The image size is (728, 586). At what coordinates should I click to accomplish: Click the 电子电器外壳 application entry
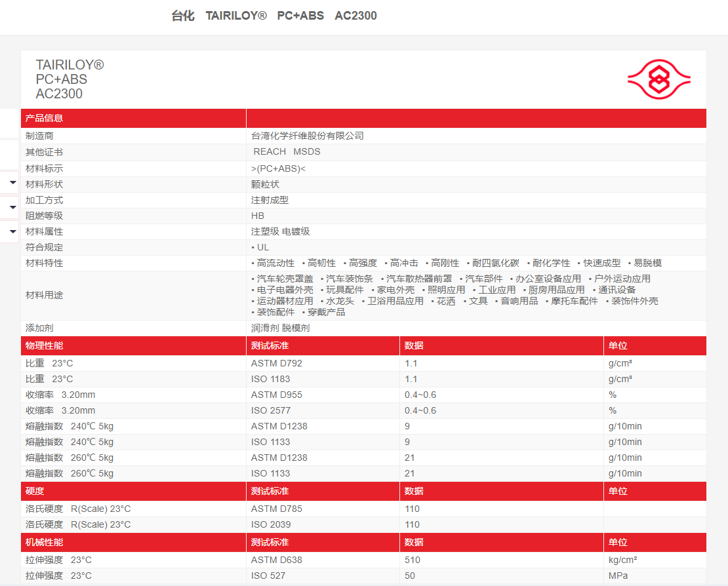click(285, 290)
